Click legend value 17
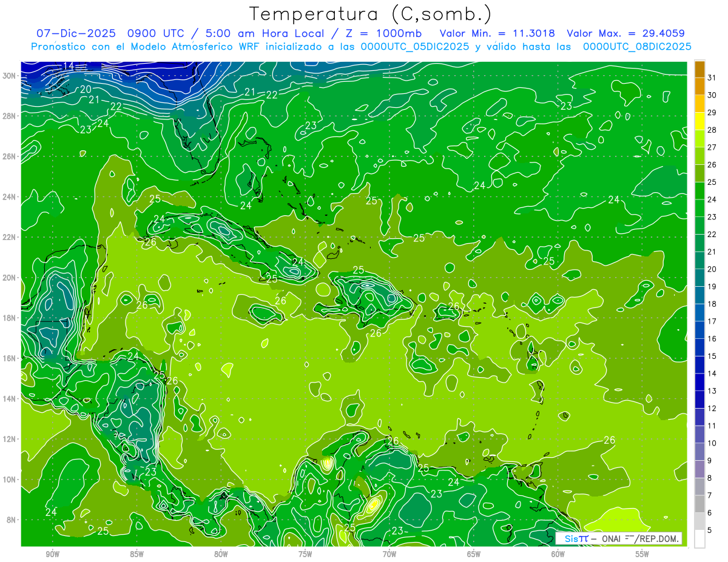728x562 pixels. point(712,321)
